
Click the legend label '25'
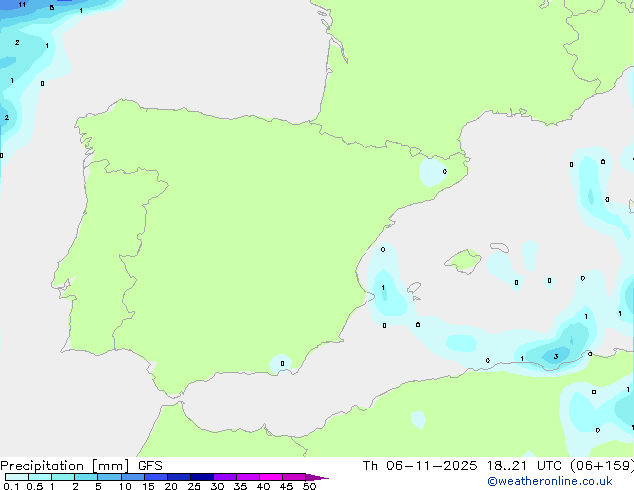tap(194, 486)
